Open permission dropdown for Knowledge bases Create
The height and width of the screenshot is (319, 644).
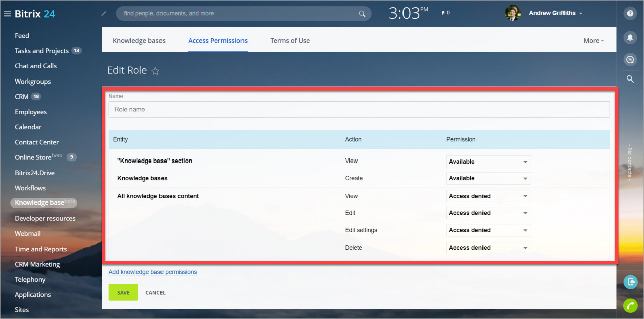pos(489,178)
